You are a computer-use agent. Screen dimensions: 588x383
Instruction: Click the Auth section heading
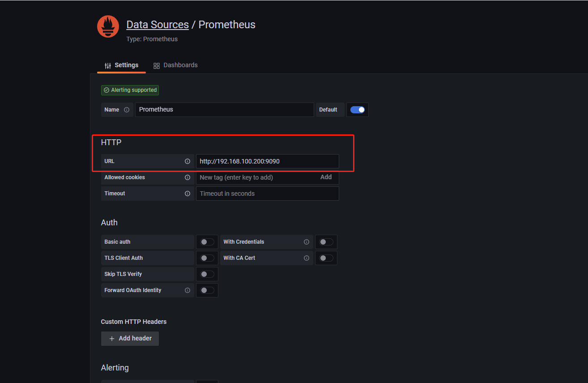point(109,223)
